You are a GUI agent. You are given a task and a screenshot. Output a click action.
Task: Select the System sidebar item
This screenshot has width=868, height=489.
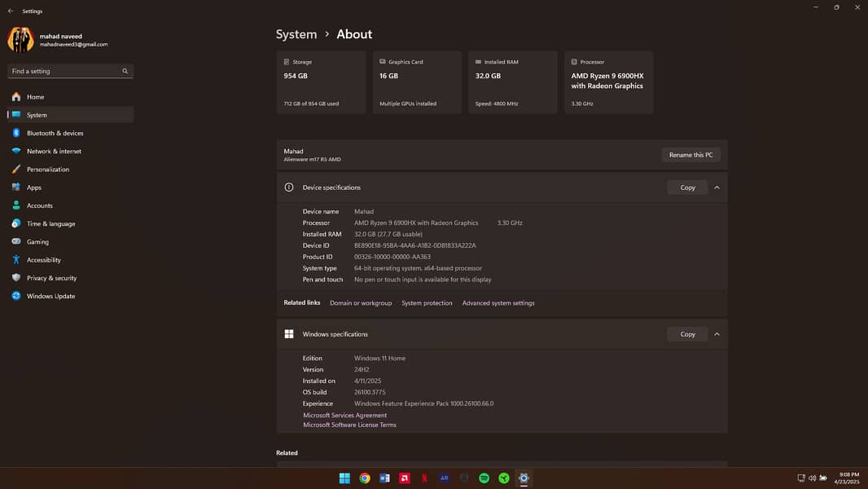click(70, 115)
